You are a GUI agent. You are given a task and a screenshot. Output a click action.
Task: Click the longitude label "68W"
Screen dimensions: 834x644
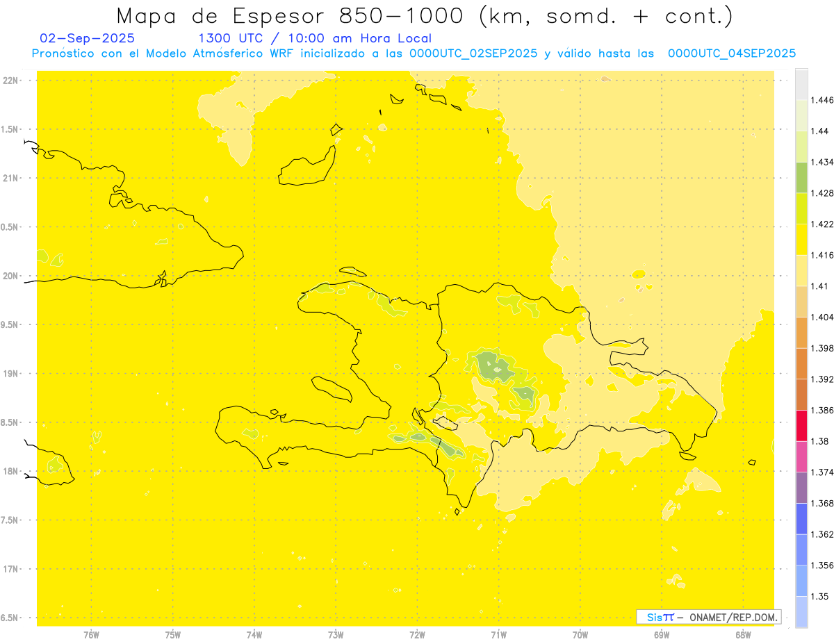pos(742,635)
